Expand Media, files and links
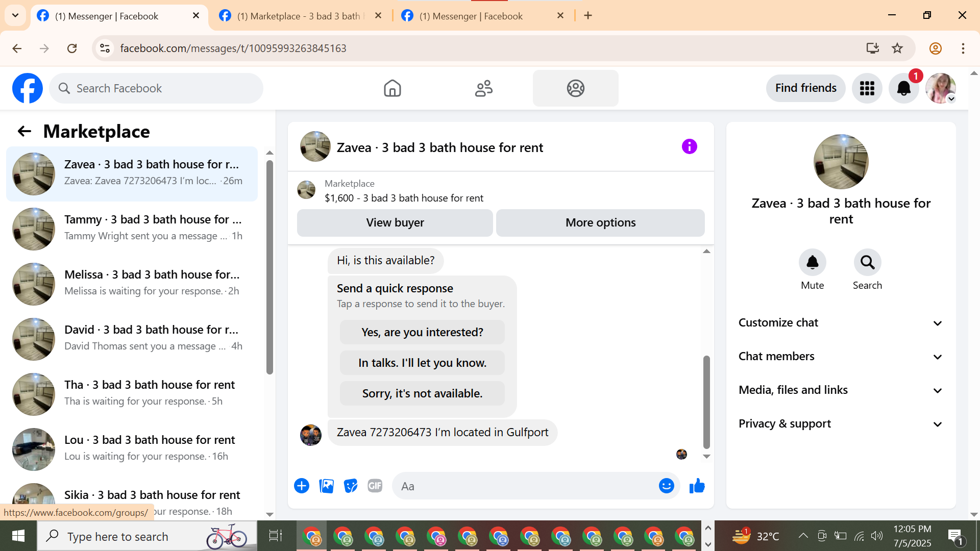980x551 pixels. click(841, 390)
